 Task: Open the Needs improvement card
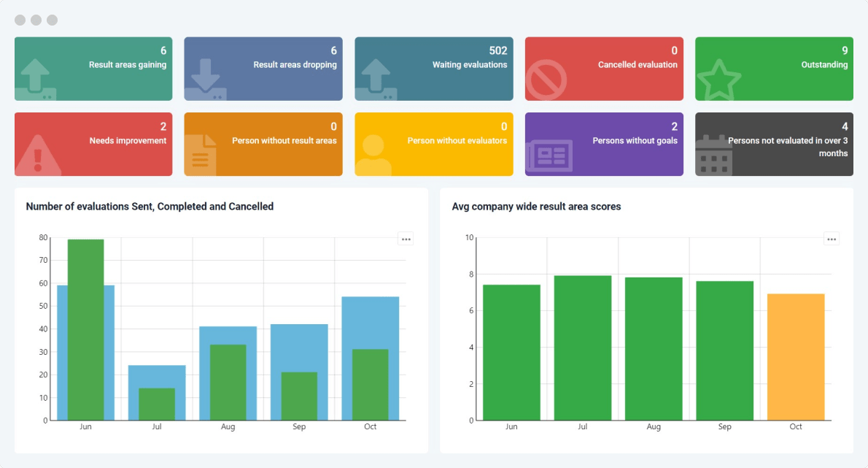[x=93, y=144]
